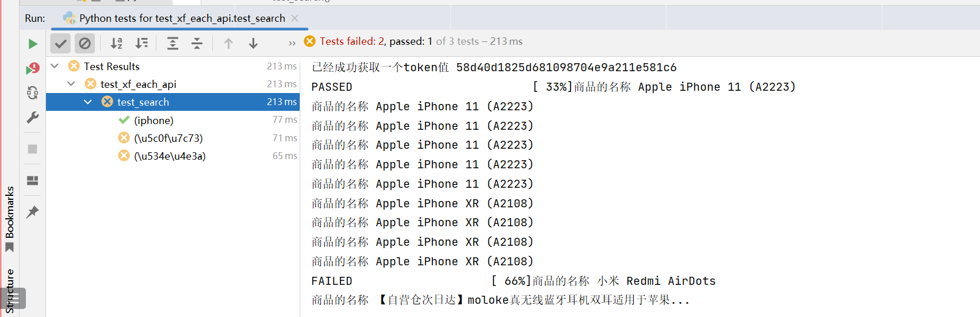
Task: Toggle show ignored tests button
Action: 85,43
